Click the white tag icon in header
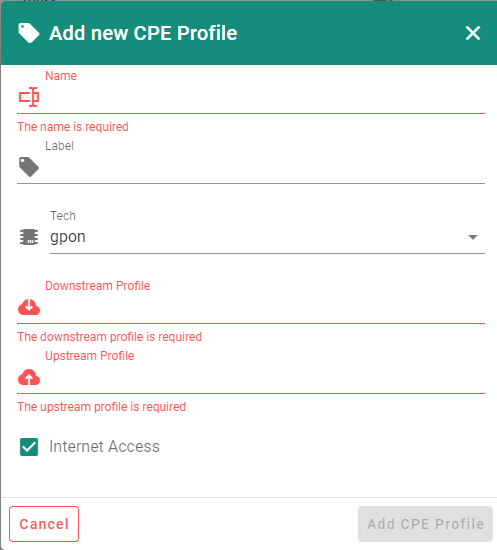 point(29,33)
